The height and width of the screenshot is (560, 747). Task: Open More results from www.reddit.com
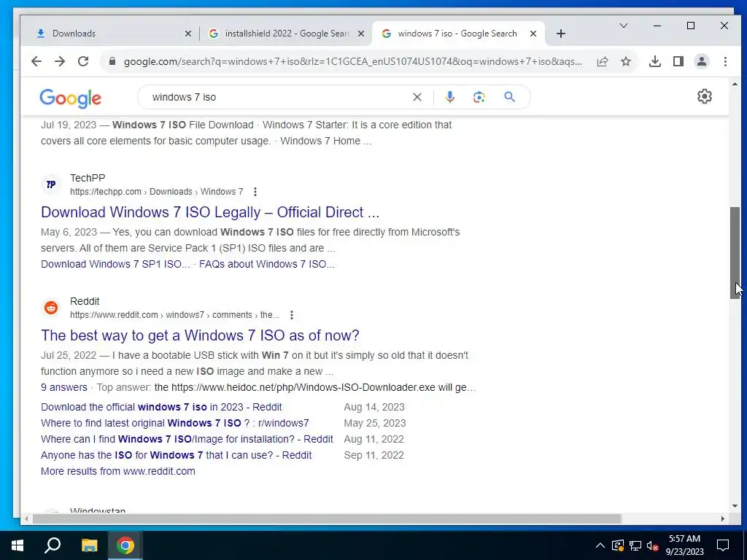pyautogui.click(x=118, y=471)
